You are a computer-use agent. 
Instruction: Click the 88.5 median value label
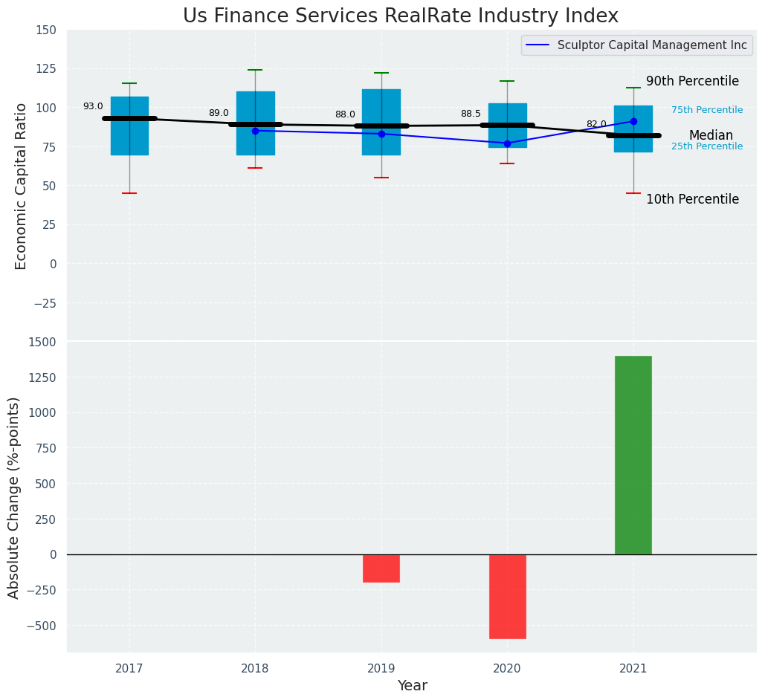471,114
